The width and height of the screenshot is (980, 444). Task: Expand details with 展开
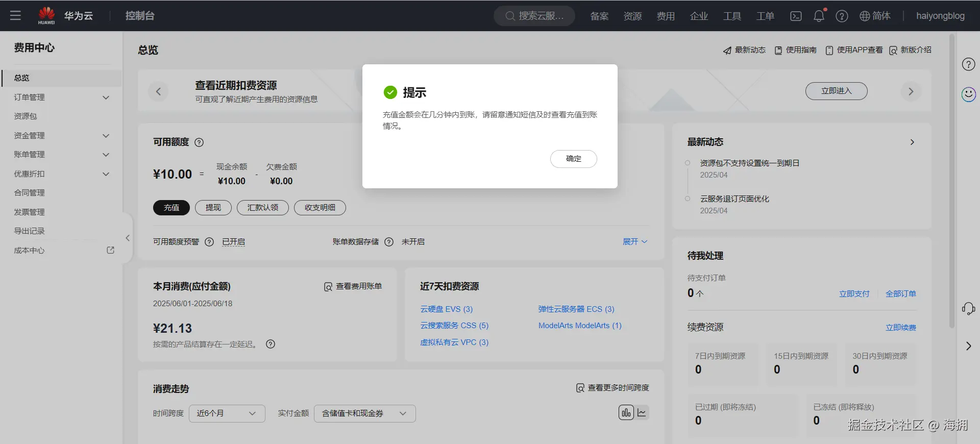click(x=635, y=242)
